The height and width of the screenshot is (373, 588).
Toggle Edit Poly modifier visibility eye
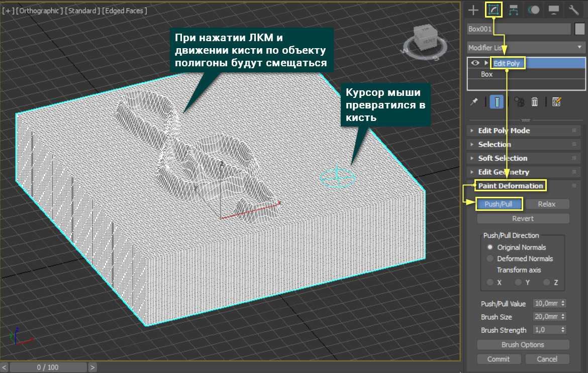point(475,63)
